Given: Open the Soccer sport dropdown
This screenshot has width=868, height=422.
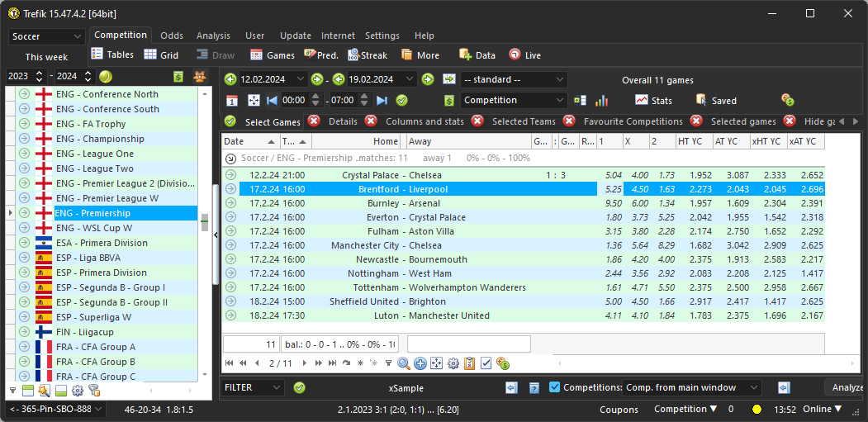Looking at the screenshot, I should pos(47,36).
